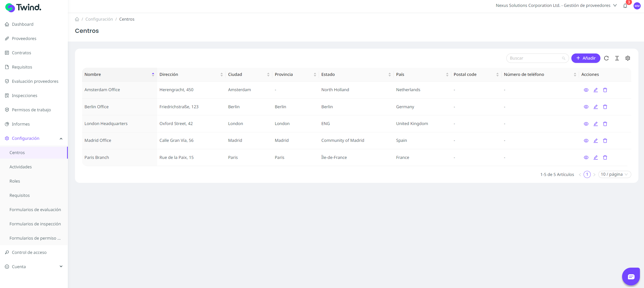Viewport: 644px width, 288px height.
Task: Click the row height density icon
Action: point(617,58)
